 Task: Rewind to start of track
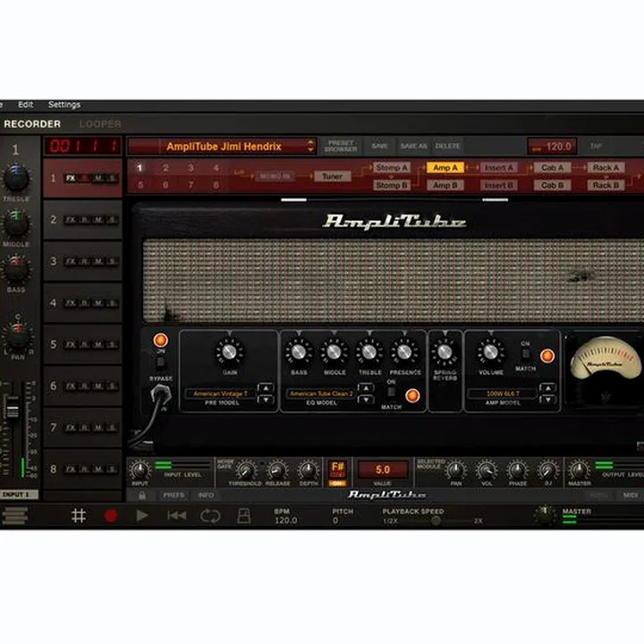tap(176, 515)
